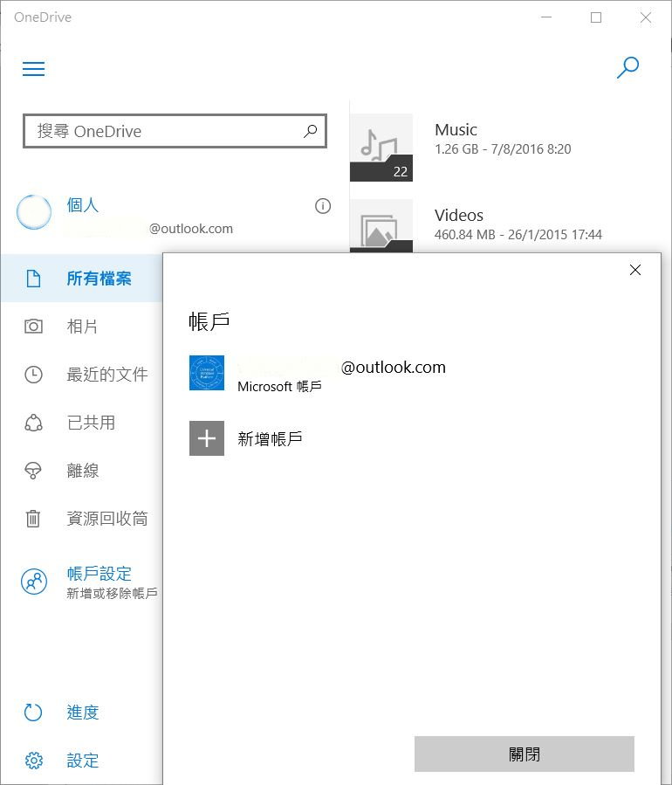
Task: Choose 新增帳戶 in the dialog
Action: pyautogui.click(x=270, y=438)
